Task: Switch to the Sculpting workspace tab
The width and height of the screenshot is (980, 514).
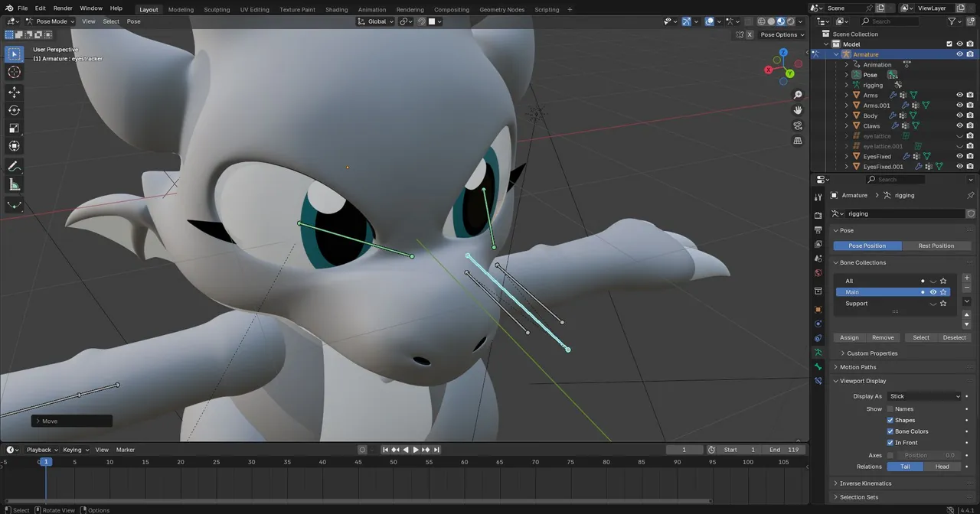Action: 217,9
